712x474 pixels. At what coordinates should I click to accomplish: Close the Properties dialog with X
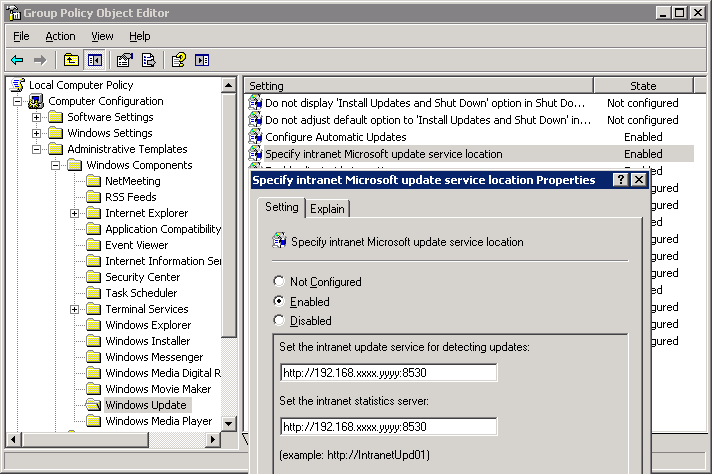point(638,180)
